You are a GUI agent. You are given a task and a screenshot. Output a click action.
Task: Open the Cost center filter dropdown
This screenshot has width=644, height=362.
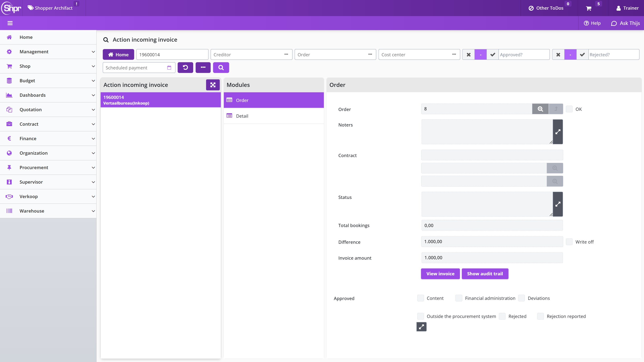tap(454, 55)
